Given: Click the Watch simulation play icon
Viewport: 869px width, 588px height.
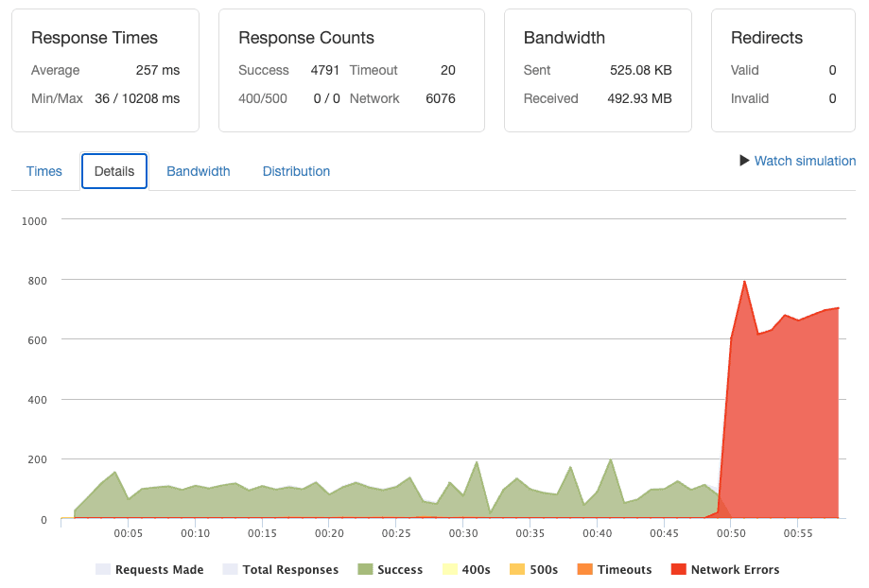Looking at the screenshot, I should point(744,161).
